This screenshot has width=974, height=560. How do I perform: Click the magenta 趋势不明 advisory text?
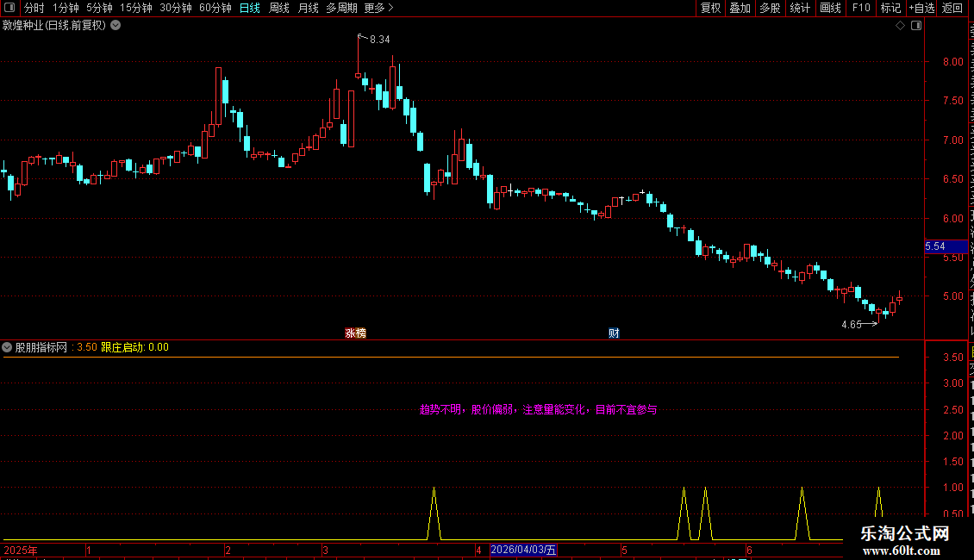point(538,410)
